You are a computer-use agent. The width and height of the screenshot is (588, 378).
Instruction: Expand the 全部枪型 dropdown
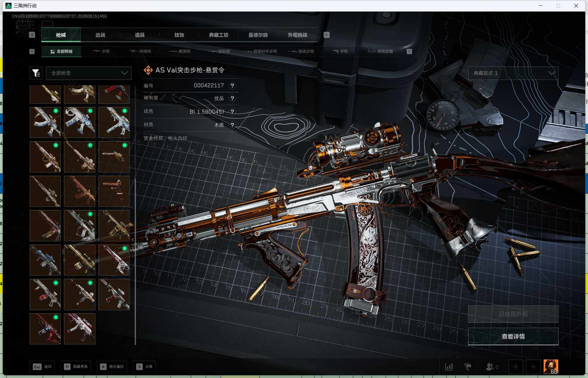click(x=89, y=73)
